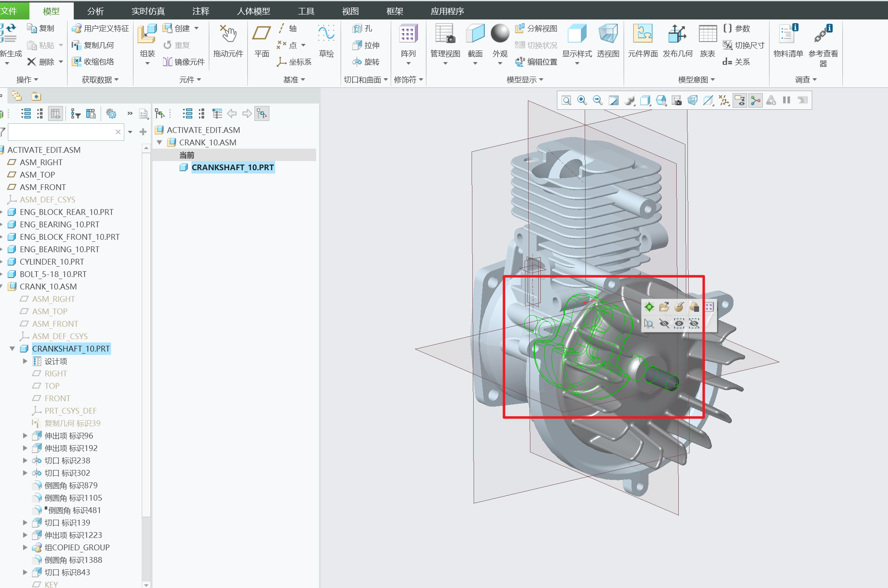The width and height of the screenshot is (888, 588).
Task: Collapse the CRANKSHAFT_10.PRT tree node
Action: [12, 349]
